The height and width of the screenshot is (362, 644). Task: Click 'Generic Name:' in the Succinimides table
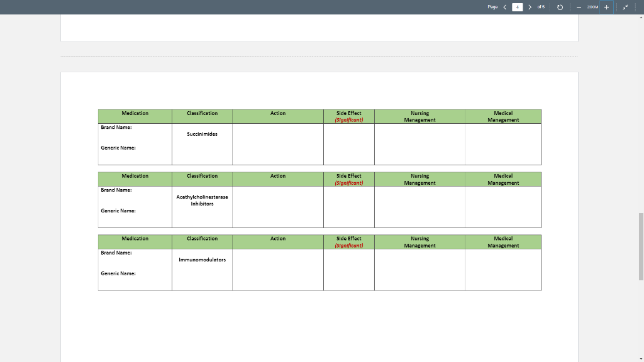tap(118, 148)
